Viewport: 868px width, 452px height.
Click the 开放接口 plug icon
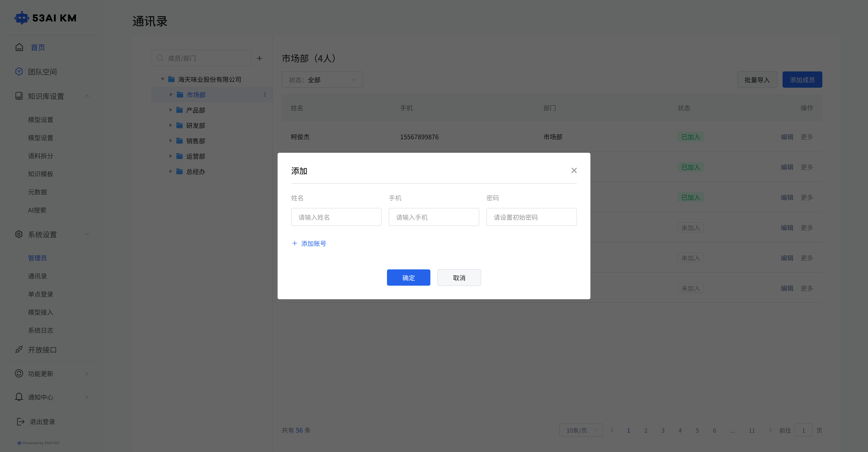point(19,350)
